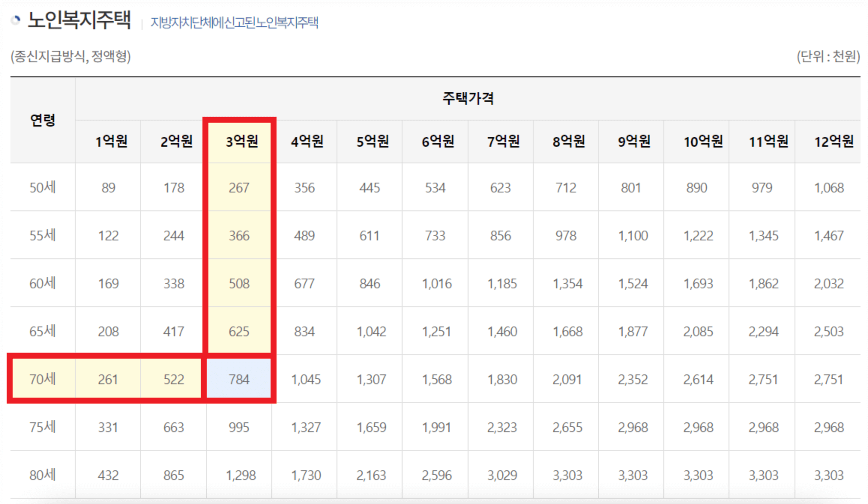Click the 2,503 value in the 65세 row

point(829,331)
